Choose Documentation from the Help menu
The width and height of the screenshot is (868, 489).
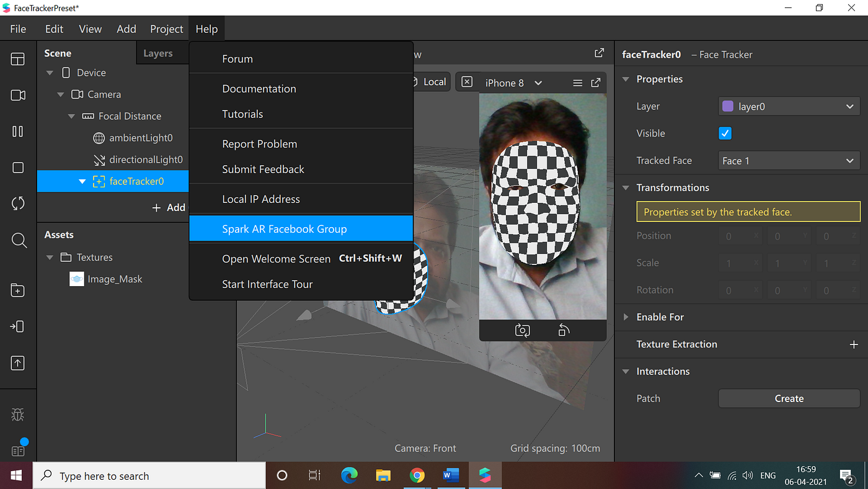[259, 89]
